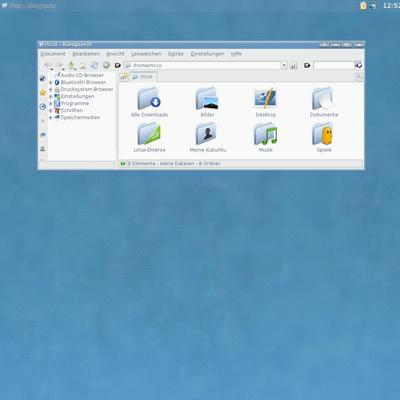Go back using the Back arrow
The image size is (400, 400).
pos(48,65)
